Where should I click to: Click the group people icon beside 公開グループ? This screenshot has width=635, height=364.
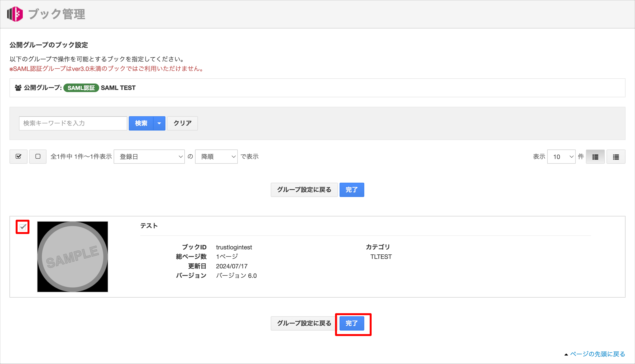click(x=18, y=88)
